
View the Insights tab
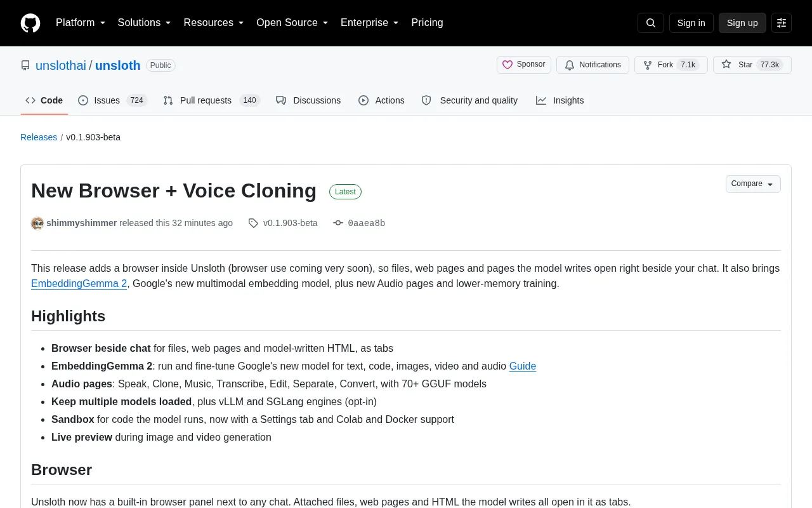[x=560, y=100]
